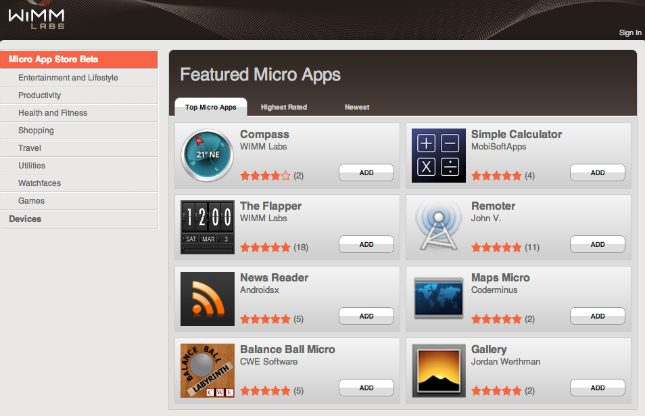Click the Sign In link
The width and height of the screenshot is (645, 416).
point(630,33)
